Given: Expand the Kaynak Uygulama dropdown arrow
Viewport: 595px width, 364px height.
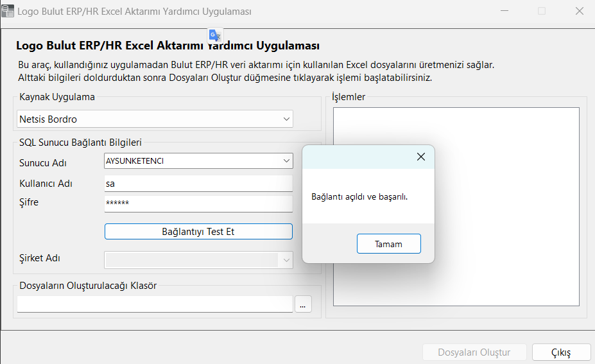Looking at the screenshot, I should [x=286, y=119].
